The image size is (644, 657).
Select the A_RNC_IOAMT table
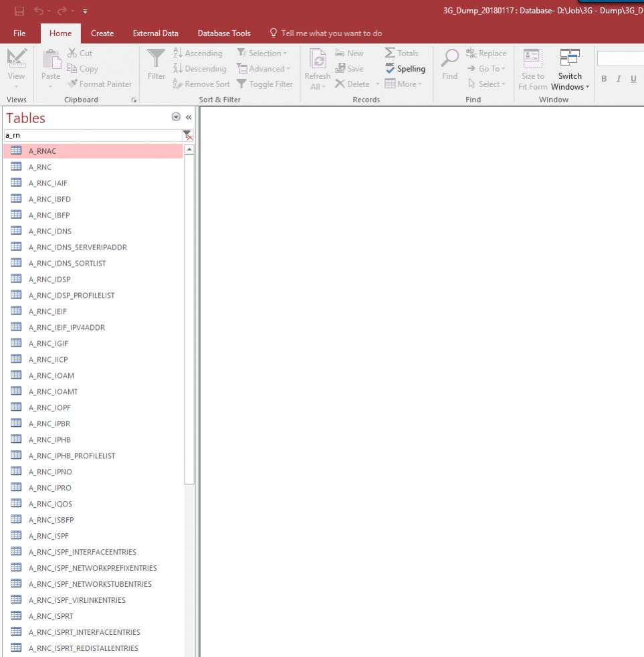tap(93, 392)
